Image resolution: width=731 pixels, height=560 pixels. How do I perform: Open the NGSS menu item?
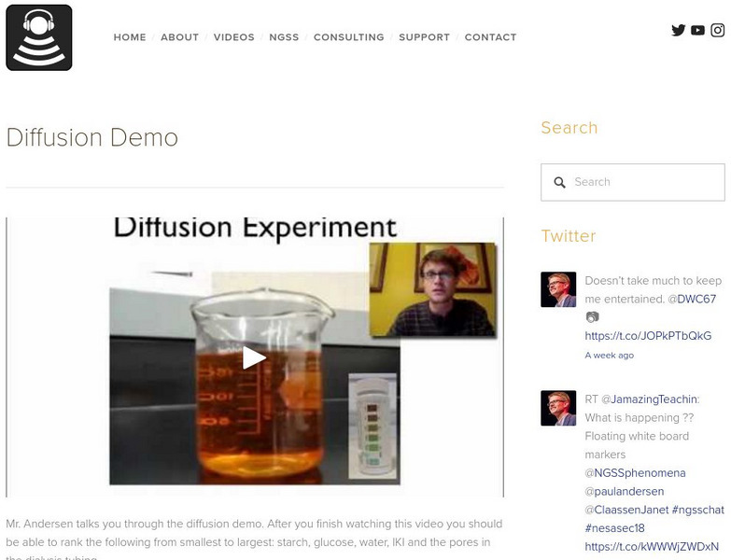284,37
